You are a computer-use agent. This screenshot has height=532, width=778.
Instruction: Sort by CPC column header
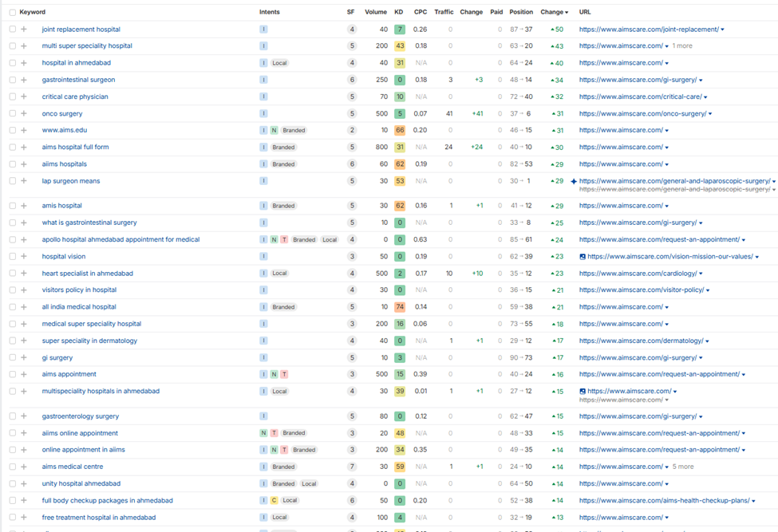(421, 12)
